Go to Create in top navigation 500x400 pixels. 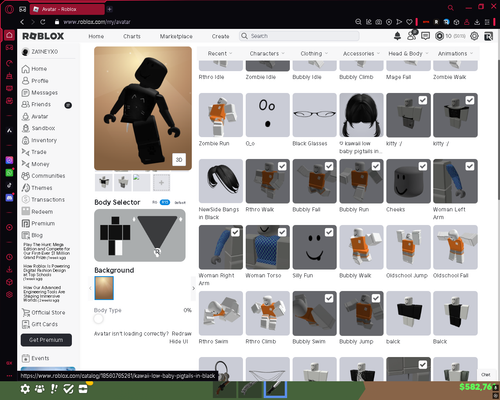[x=220, y=36]
